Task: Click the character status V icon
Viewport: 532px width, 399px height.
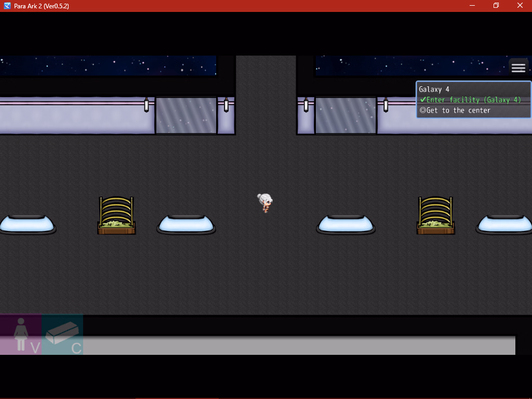Action: click(x=21, y=335)
